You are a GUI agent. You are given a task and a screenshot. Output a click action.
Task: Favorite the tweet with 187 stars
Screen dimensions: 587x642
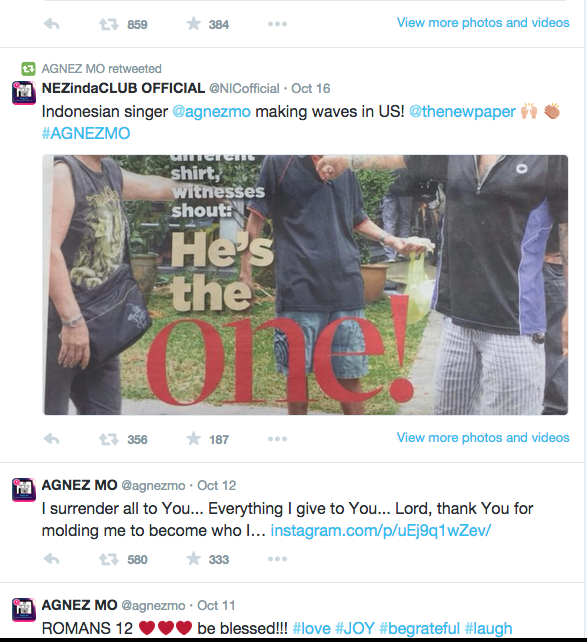coord(194,439)
